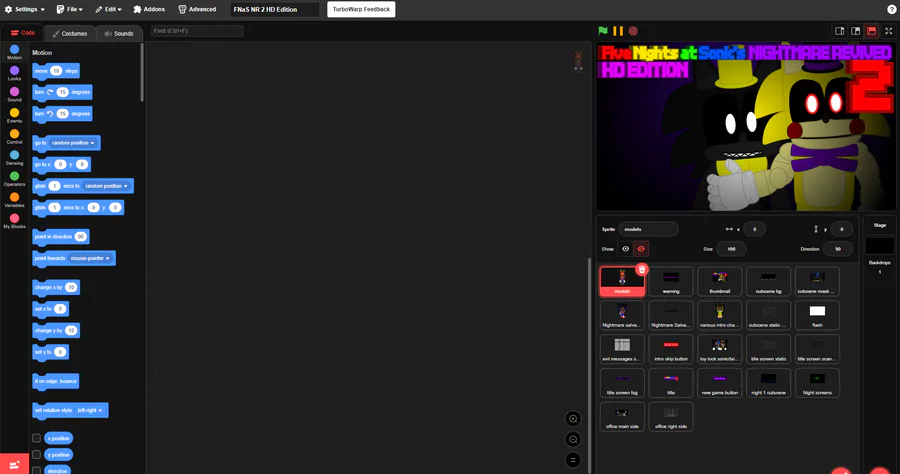Switch to the Costumes tab
The width and height of the screenshot is (900, 474).
[x=70, y=33]
